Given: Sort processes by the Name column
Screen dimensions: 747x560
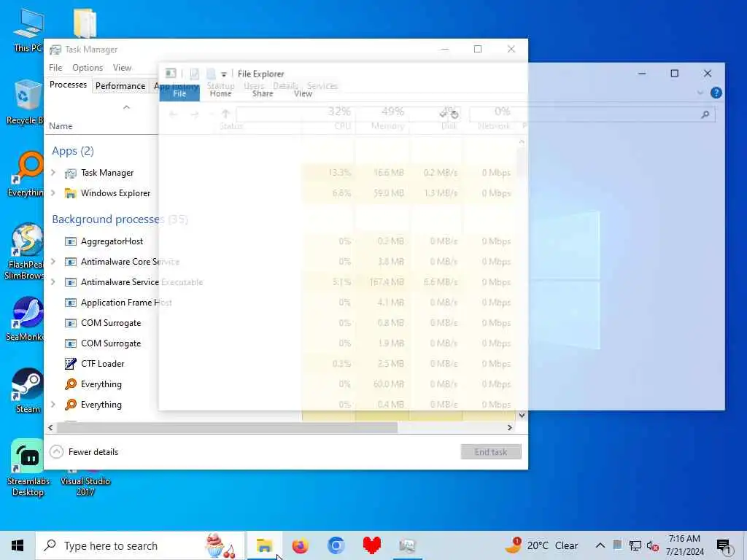Looking at the screenshot, I should [61, 126].
